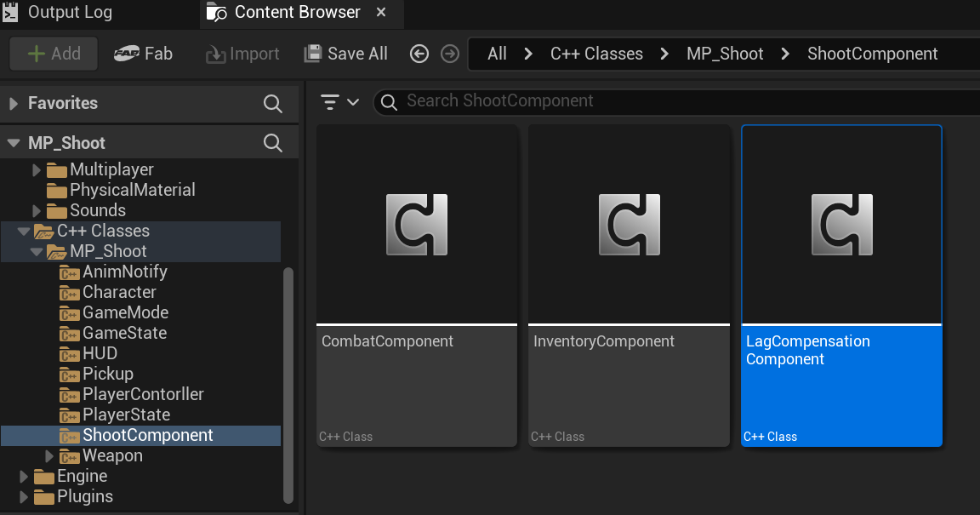This screenshot has width=980, height=515.
Task: Select the C++ Classes folder
Action: 92,231
